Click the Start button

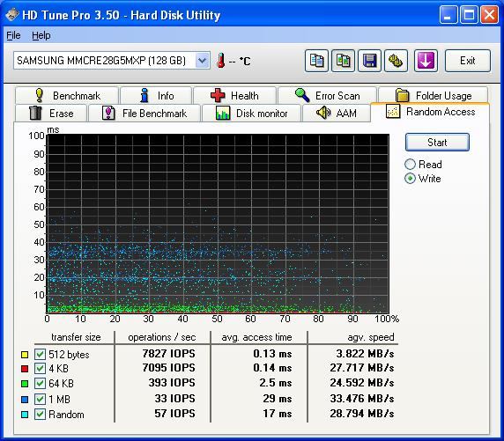[x=437, y=143]
